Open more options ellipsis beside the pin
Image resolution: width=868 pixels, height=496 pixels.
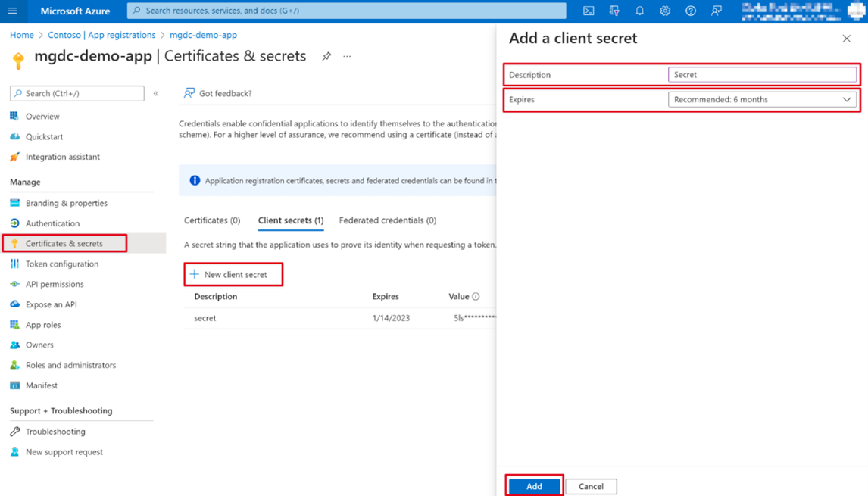(x=346, y=55)
